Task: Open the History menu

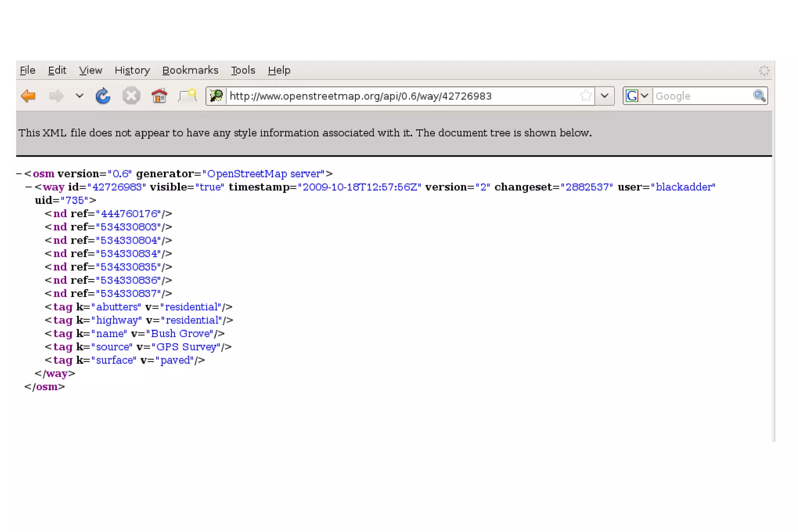Action: [132, 71]
